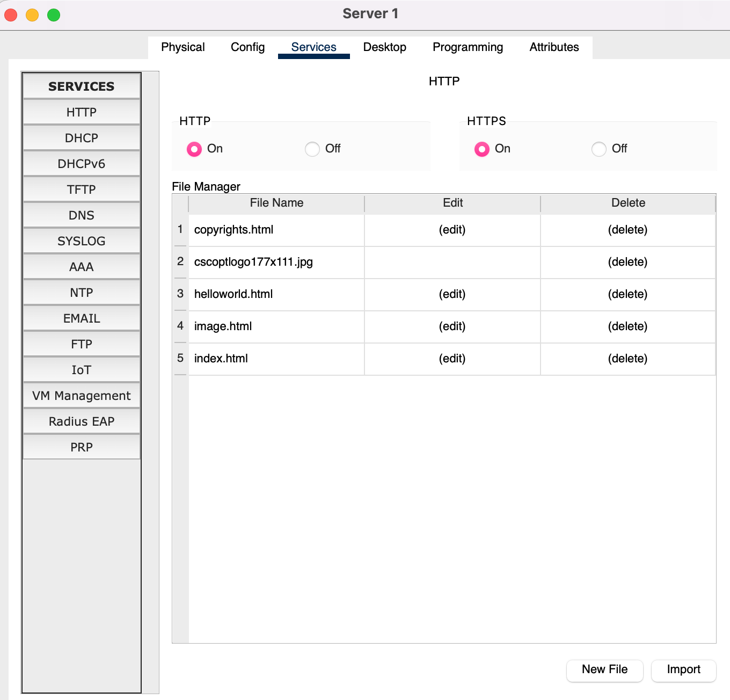Open the EMAIL service

point(82,318)
